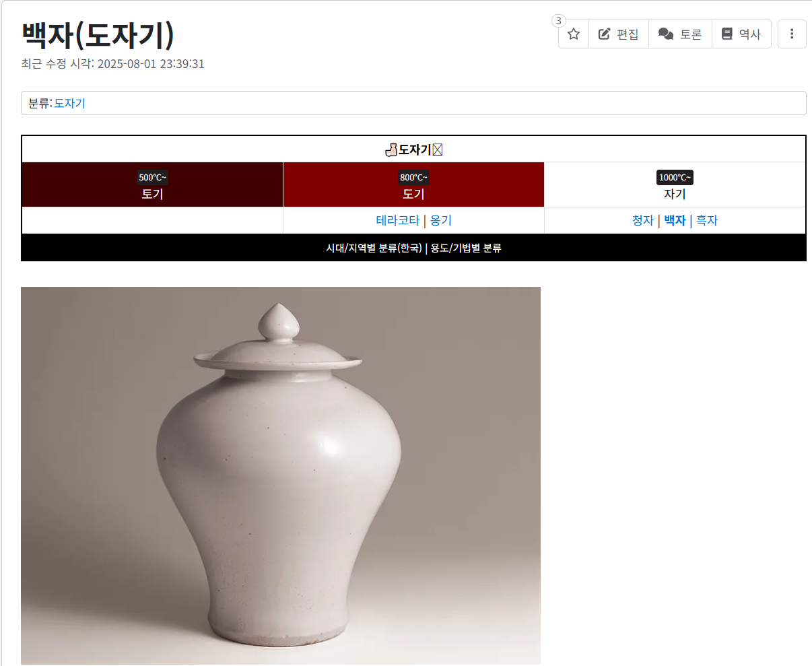This screenshot has width=812, height=666.
Task: Click the red 도기 cell
Action: coord(413,185)
